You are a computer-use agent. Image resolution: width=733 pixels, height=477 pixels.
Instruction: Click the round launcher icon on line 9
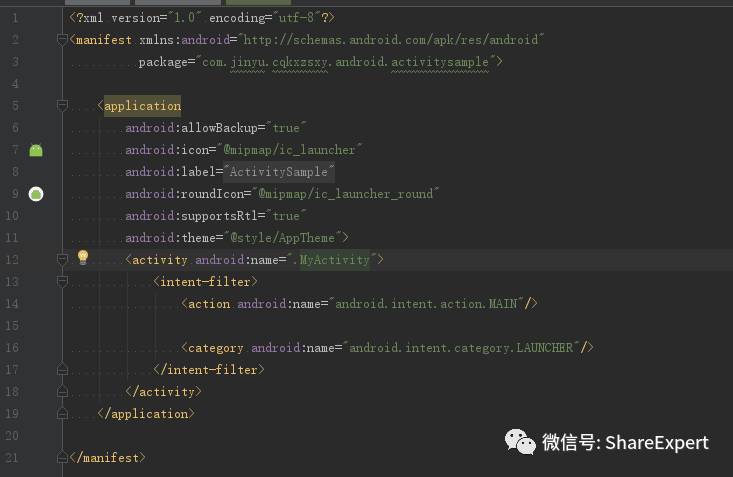pos(36,194)
